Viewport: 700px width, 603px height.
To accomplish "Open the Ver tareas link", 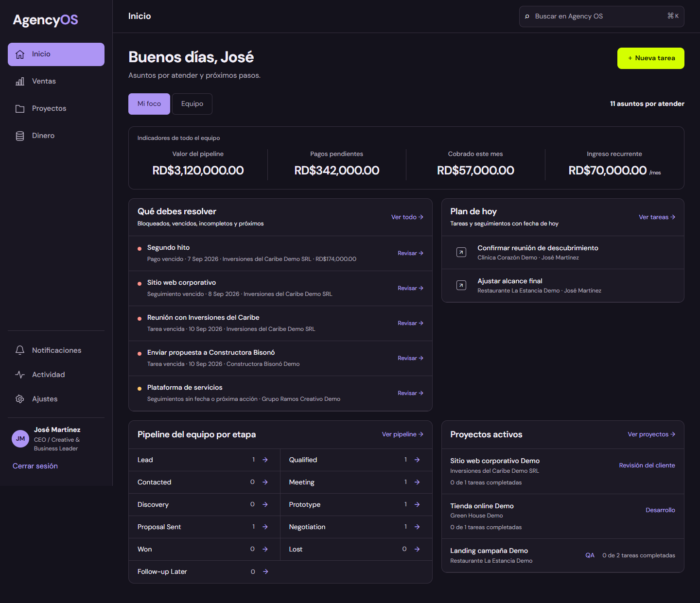I will [x=657, y=217].
